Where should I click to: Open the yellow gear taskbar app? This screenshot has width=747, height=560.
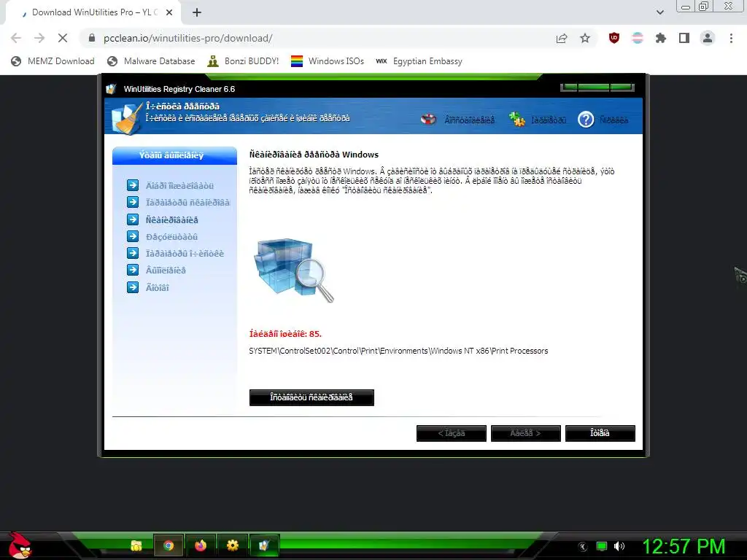[x=233, y=545]
